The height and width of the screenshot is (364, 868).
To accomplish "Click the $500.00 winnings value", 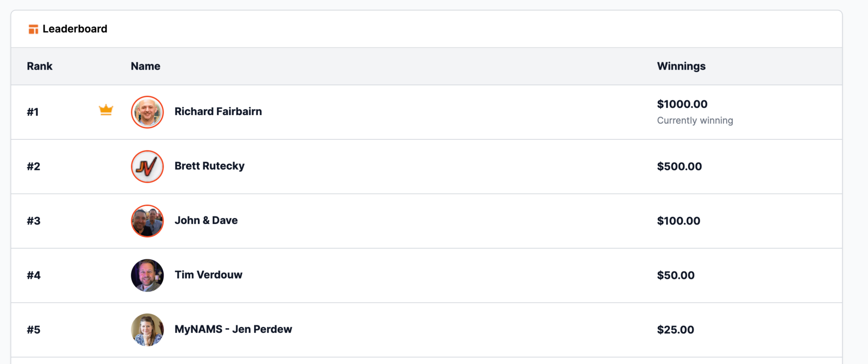I will pos(679,167).
